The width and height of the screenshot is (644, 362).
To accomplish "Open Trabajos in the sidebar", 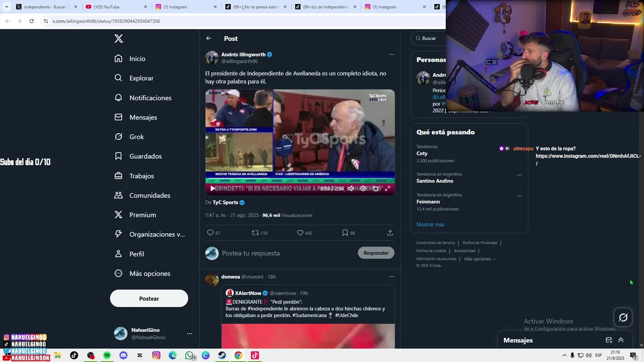I will [x=134, y=176].
